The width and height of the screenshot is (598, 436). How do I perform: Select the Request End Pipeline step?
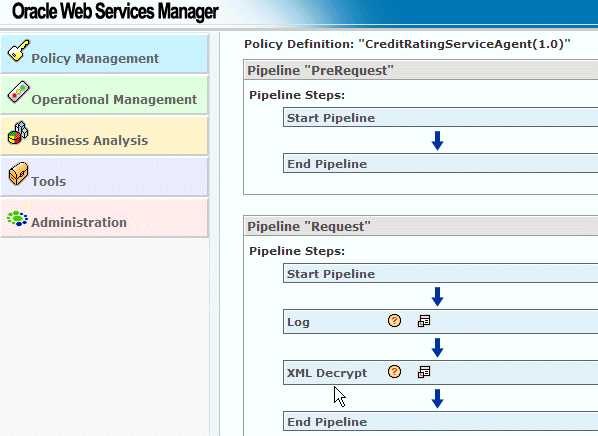pyautogui.click(x=440, y=422)
